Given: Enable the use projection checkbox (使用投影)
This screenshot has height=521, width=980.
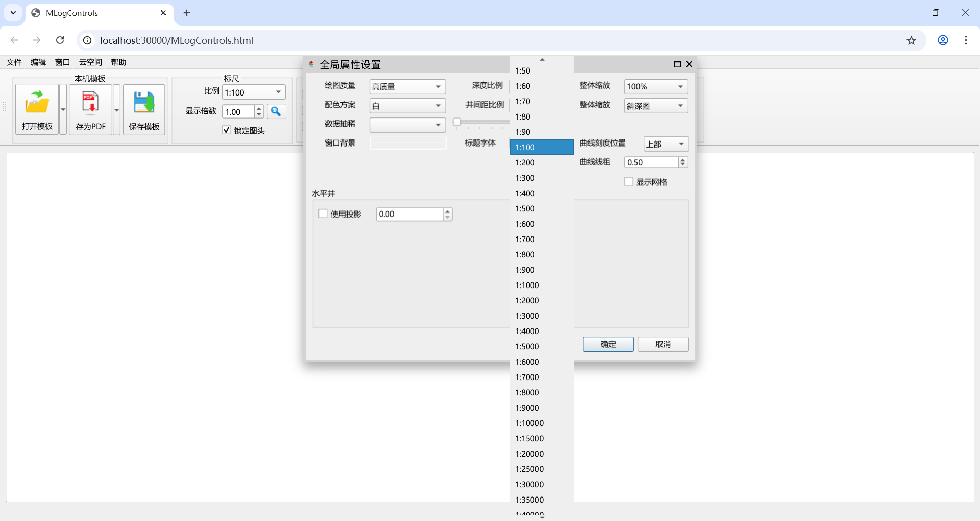Looking at the screenshot, I should pos(323,214).
